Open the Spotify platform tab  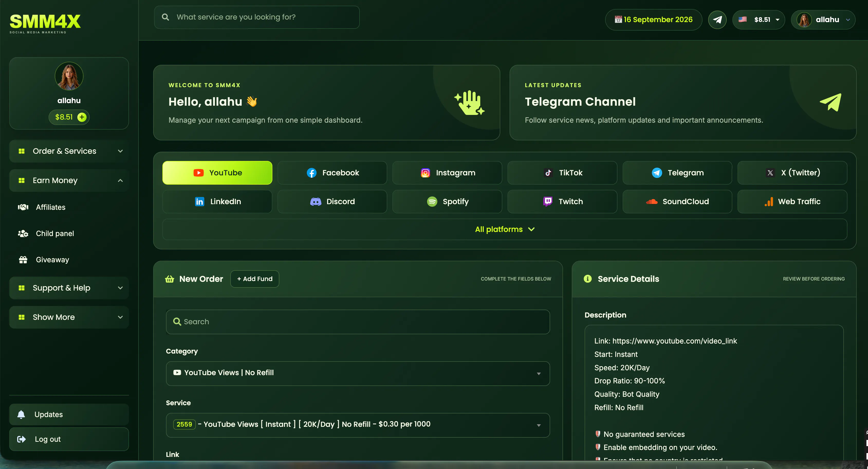click(x=447, y=202)
